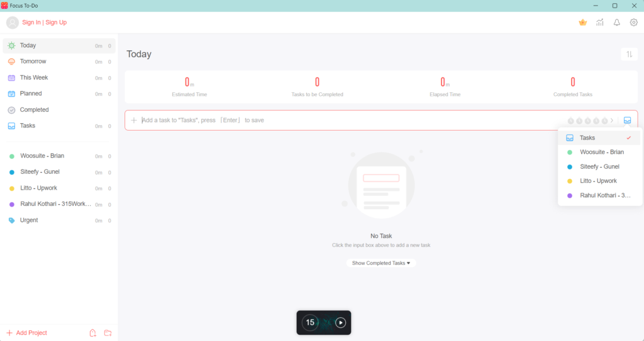Open the This Week list

pyautogui.click(x=59, y=77)
